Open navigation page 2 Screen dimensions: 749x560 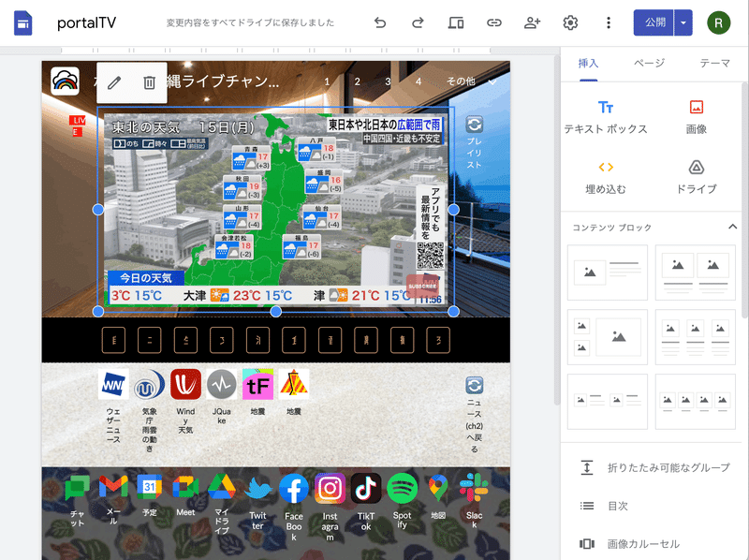358,81
